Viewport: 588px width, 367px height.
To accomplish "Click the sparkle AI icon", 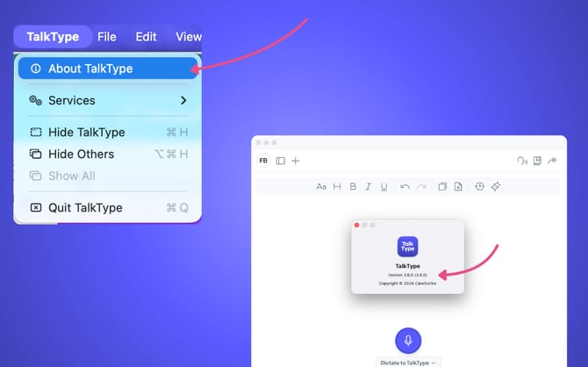I will (x=496, y=186).
